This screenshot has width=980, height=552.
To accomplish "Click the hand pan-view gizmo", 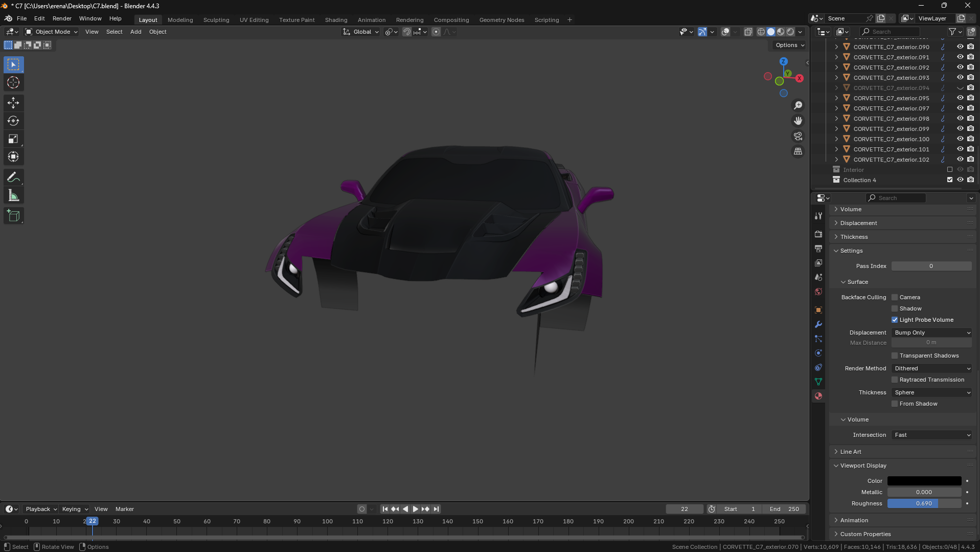I will (797, 121).
